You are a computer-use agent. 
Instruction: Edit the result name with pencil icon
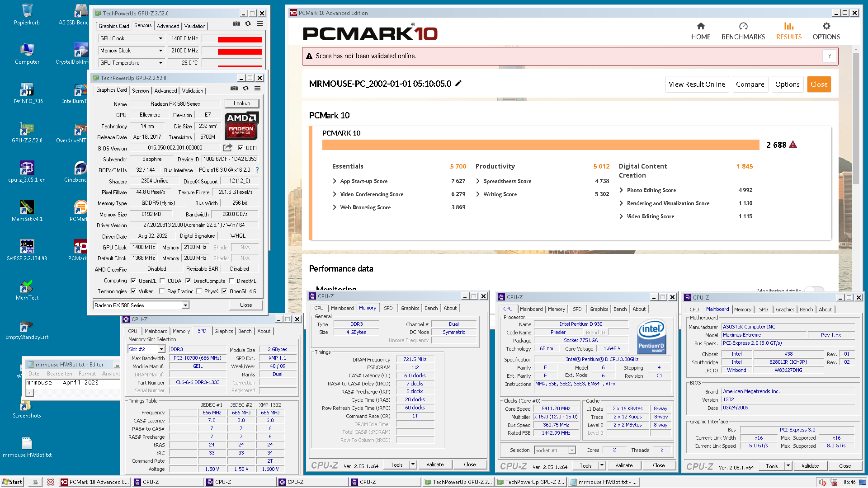[458, 83]
